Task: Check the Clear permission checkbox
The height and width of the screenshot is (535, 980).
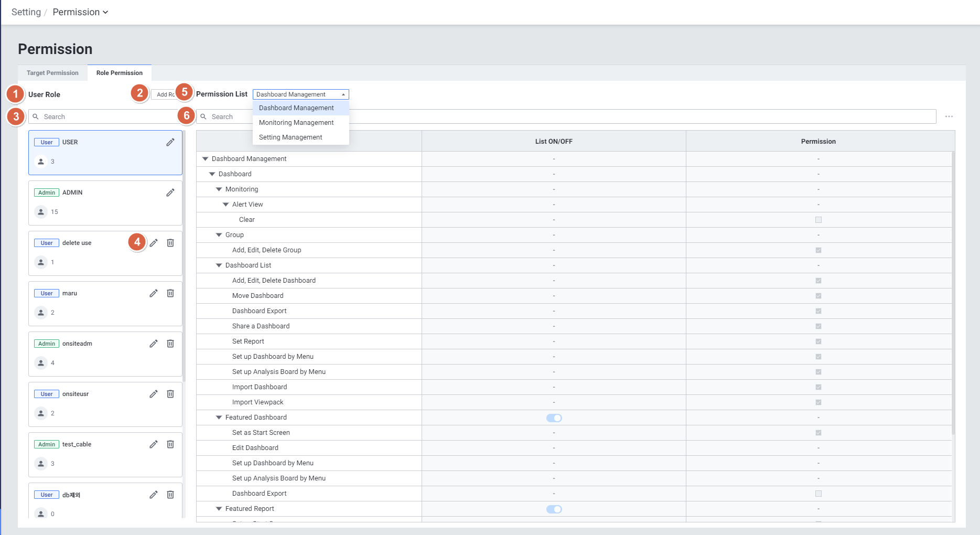Action: [x=818, y=220]
